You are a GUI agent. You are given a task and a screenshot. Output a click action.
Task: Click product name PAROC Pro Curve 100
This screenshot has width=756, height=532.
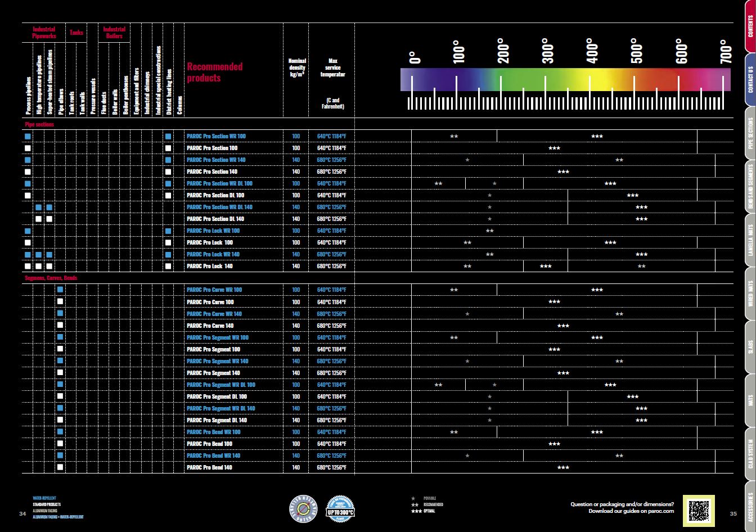coord(210,302)
